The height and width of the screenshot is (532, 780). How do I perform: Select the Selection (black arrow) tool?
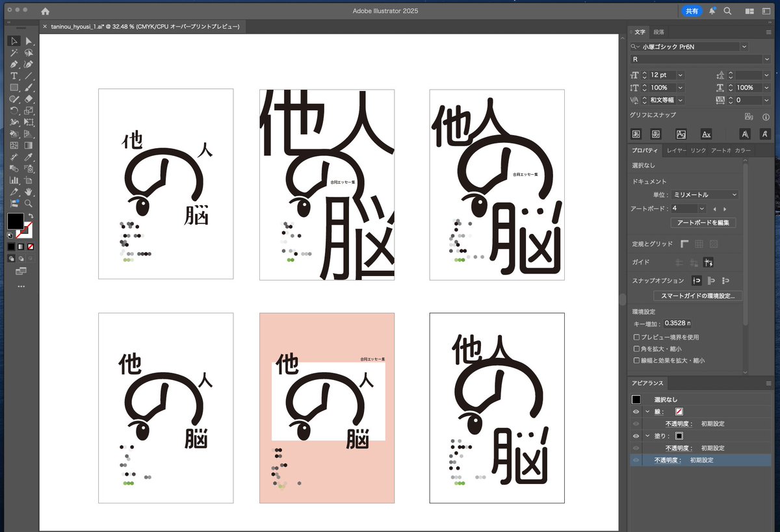[14, 41]
